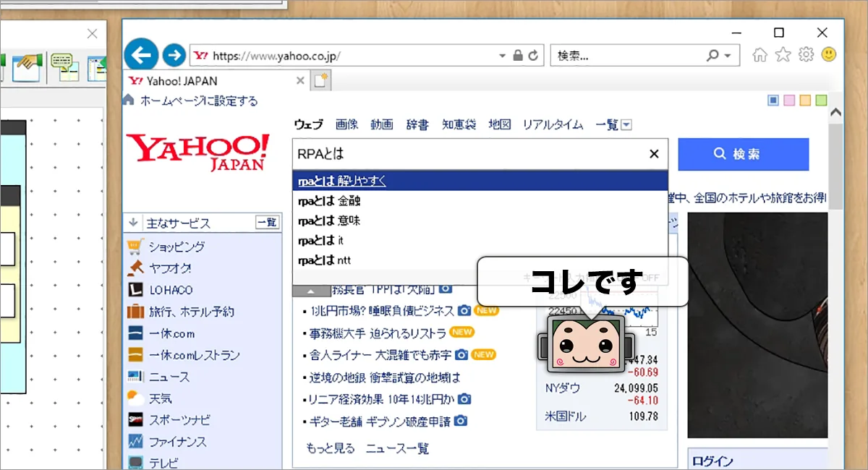The height and width of the screenshot is (470, 868).
Task: Click the page scrollbar up arrow
Action: (836, 112)
